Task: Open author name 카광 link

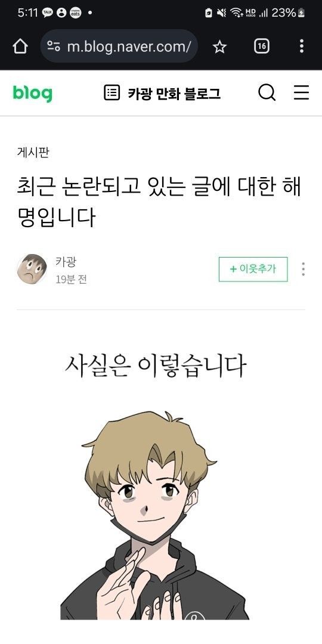Action: (x=66, y=262)
